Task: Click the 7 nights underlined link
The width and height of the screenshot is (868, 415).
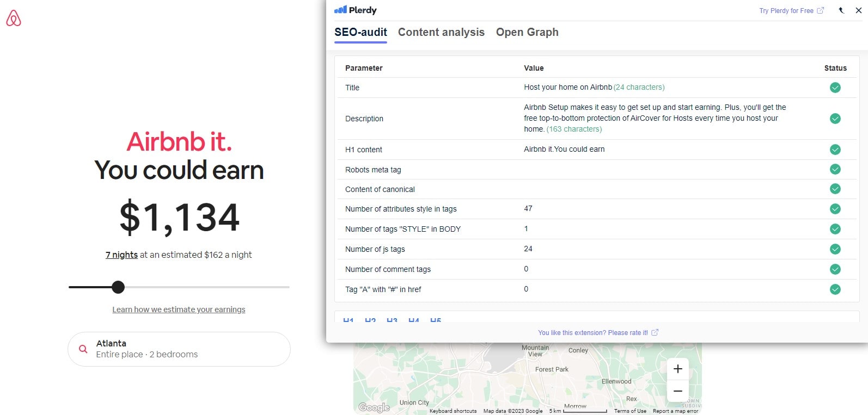Action: point(121,255)
